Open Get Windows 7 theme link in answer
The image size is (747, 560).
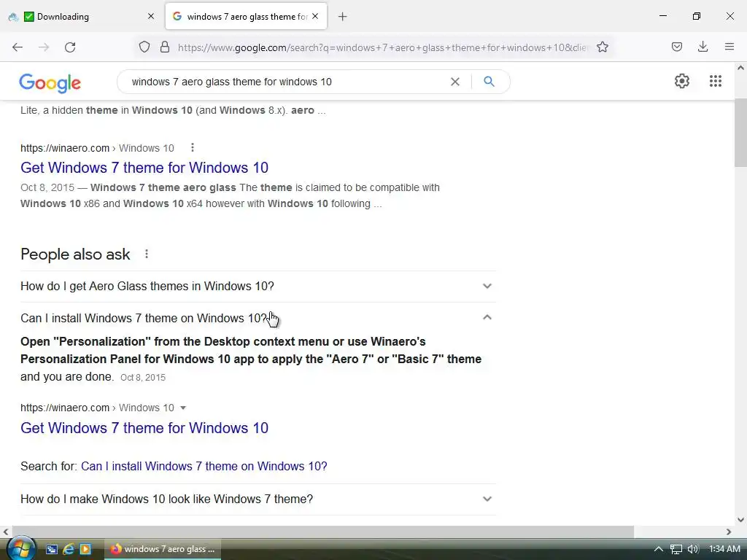point(144,427)
